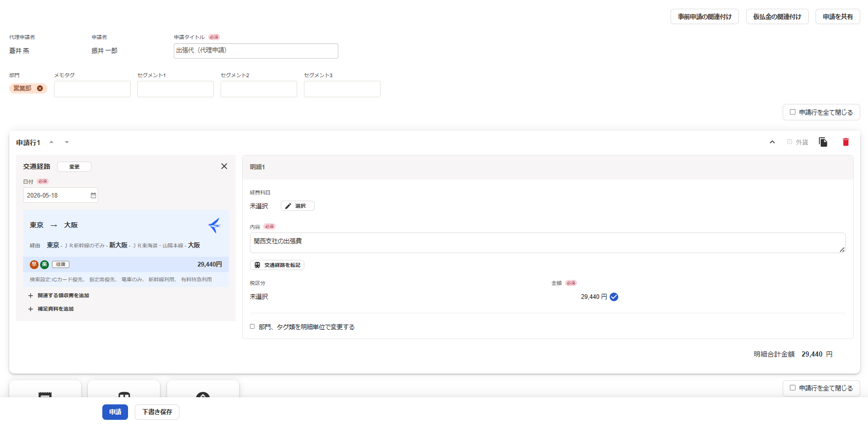Collapse 申請行1 with the chevron up

[x=772, y=142]
